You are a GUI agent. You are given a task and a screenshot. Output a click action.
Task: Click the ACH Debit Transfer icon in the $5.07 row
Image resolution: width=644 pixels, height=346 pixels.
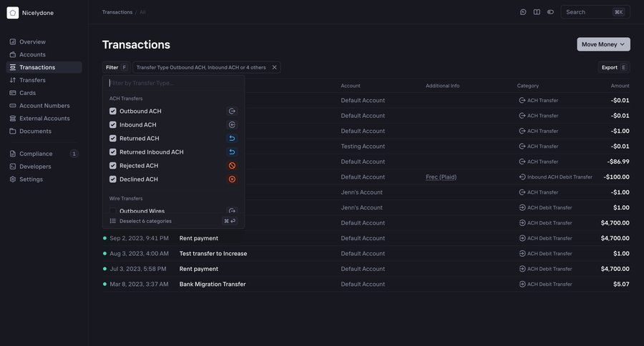coord(522,284)
